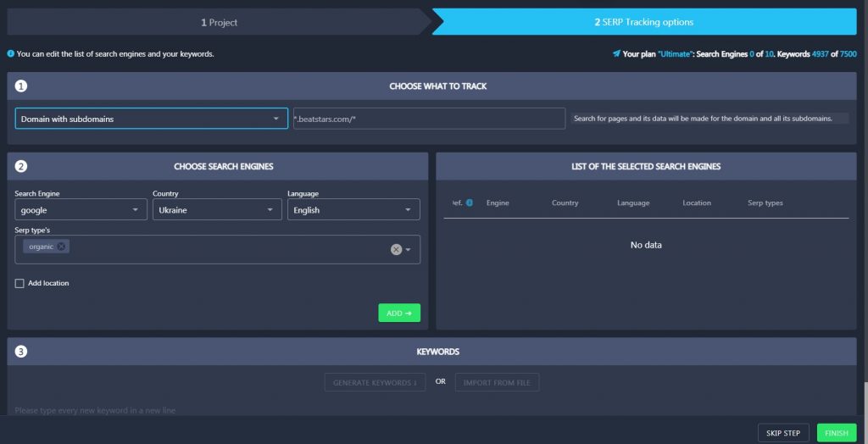Click the CHOOSE SEARCH ENGINES heading

click(223, 166)
